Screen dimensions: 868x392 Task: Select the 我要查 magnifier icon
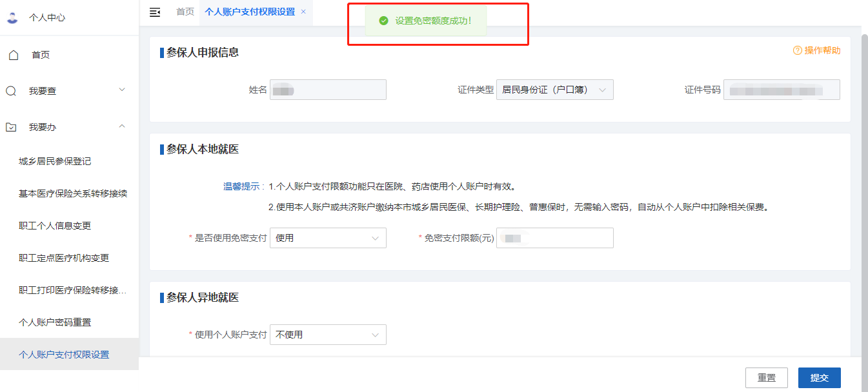[10, 90]
